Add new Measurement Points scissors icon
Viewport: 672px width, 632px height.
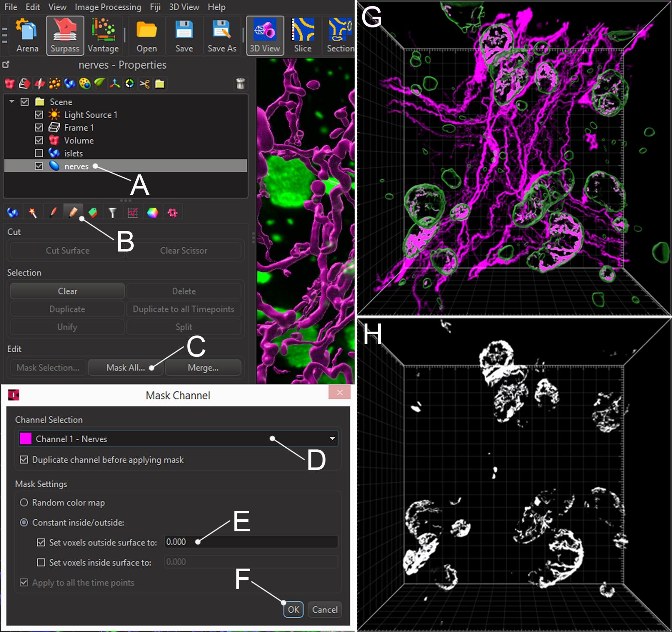145,84
